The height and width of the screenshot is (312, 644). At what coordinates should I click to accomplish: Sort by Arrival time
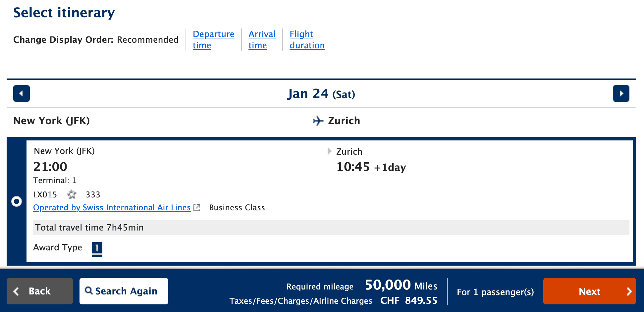[262, 39]
